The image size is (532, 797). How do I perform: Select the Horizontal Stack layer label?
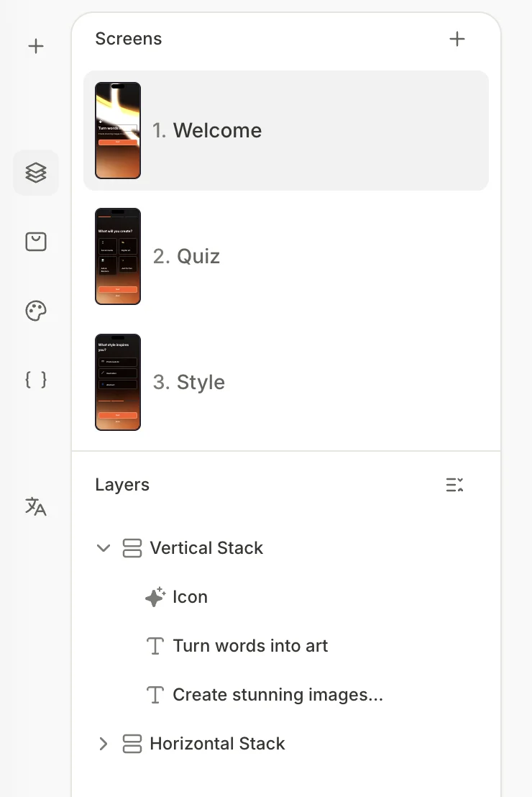[218, 744]
